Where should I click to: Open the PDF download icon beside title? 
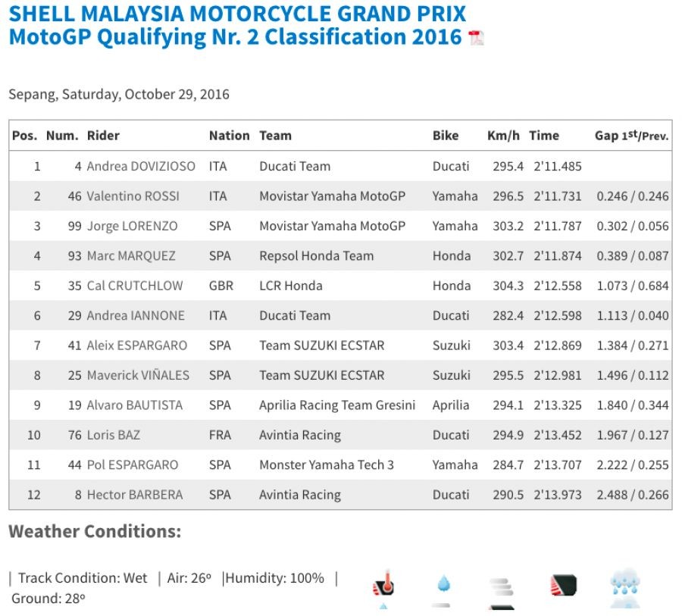click(477, 38)
